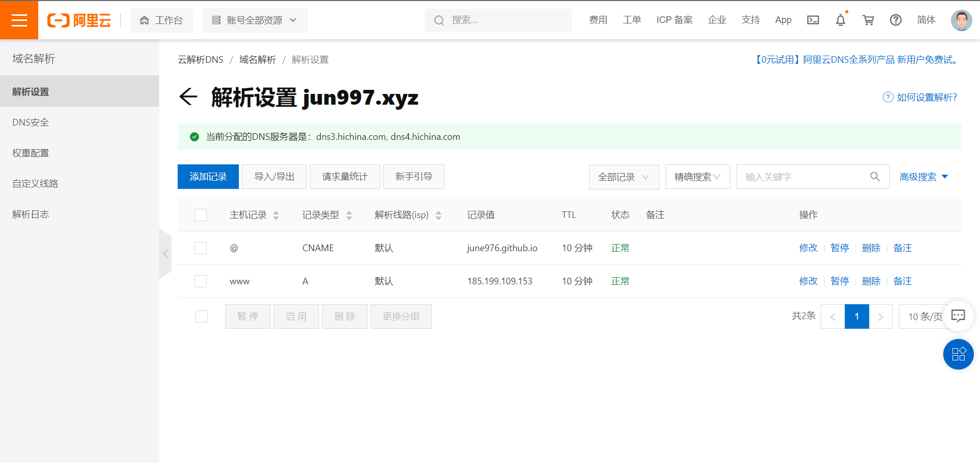Select DNS安全 in the sidebar
The height and width of the screenshot is (463, 980).
click(x=31, y=123)
